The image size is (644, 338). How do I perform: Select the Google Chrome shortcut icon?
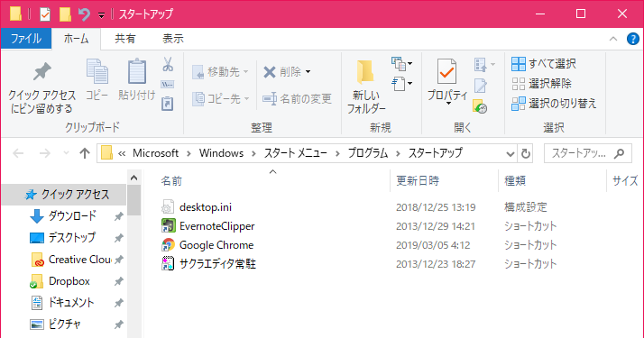tap(168, 245)
